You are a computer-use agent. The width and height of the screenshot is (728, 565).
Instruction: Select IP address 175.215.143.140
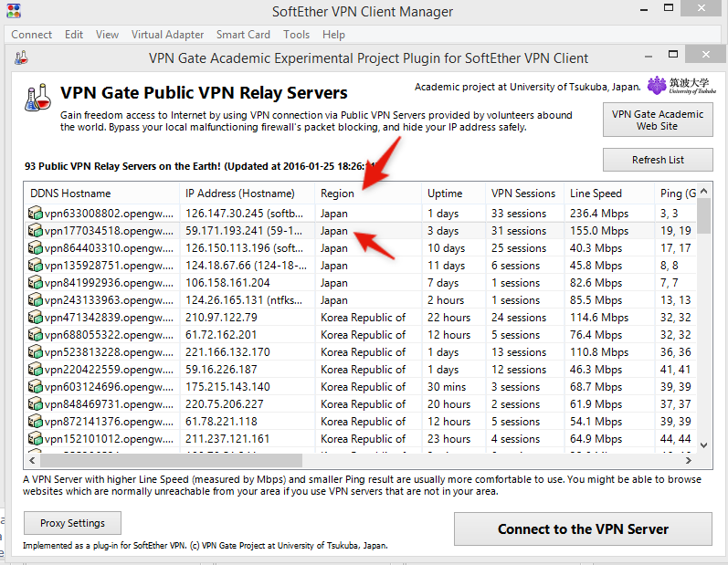point(227,387)
